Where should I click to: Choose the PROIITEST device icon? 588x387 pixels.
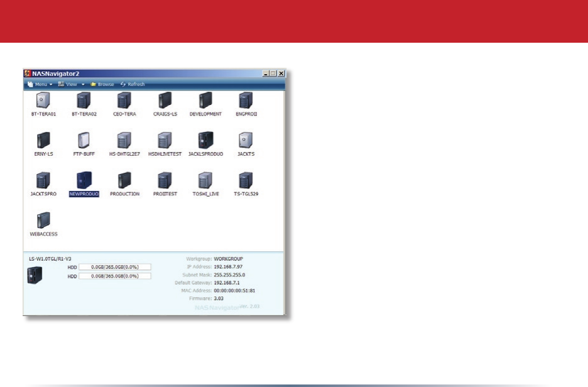pyautogui.click(x=165, y=180)
